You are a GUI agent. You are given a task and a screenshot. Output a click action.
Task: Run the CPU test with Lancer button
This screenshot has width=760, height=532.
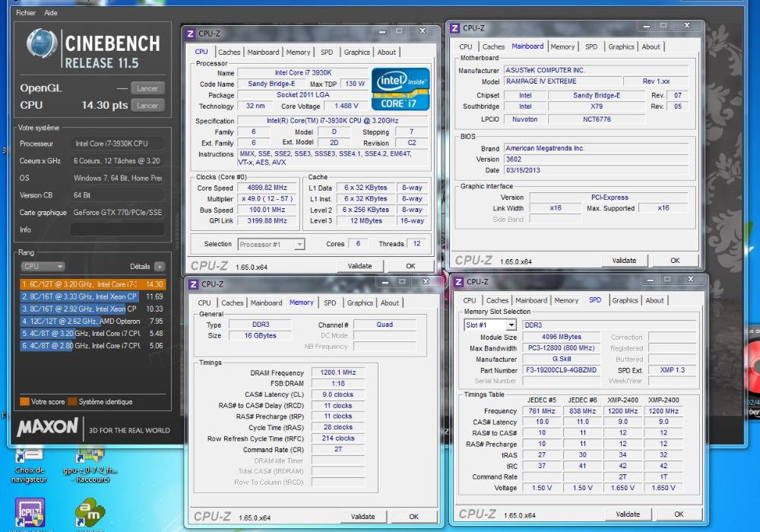(x=147, y=105)
